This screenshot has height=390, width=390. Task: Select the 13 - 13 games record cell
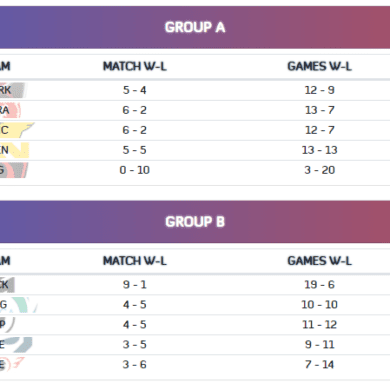[319, 150]
